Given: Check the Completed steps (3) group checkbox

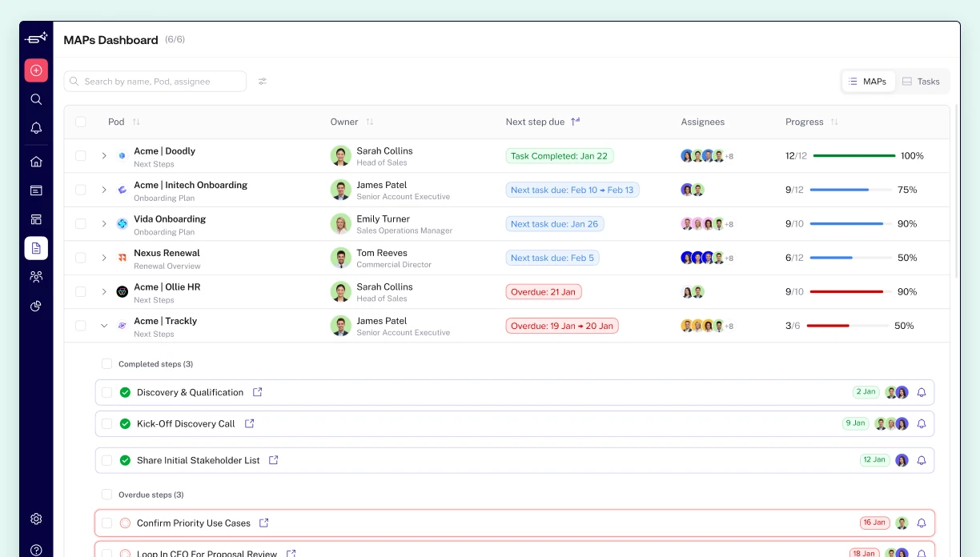Looking at the screenshot, I should click(x=106, y=363).
